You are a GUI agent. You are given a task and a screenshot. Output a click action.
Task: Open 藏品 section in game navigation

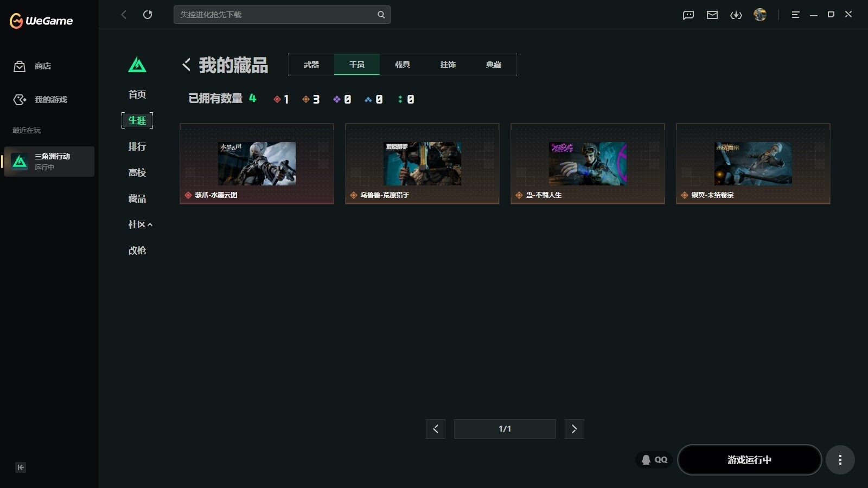click(137, 198)
